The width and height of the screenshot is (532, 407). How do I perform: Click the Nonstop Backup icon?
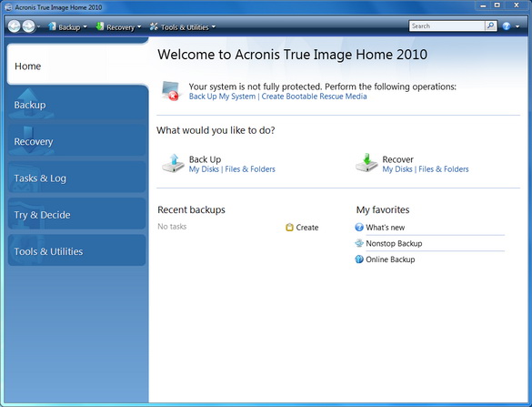[359, 243]
